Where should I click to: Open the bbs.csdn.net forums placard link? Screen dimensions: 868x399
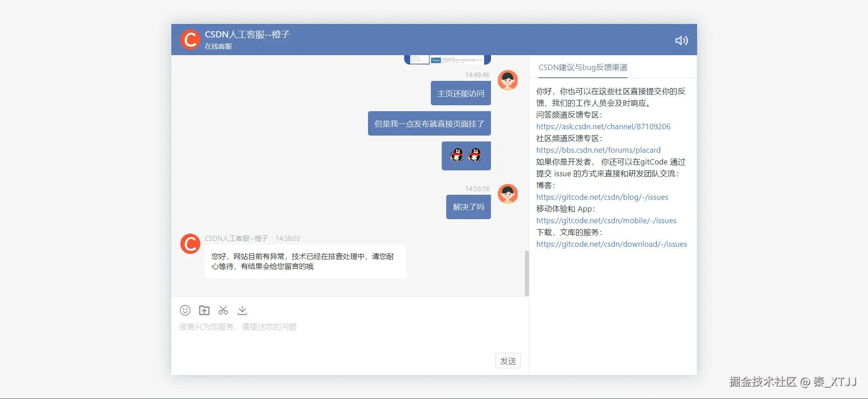coord(598,150)
